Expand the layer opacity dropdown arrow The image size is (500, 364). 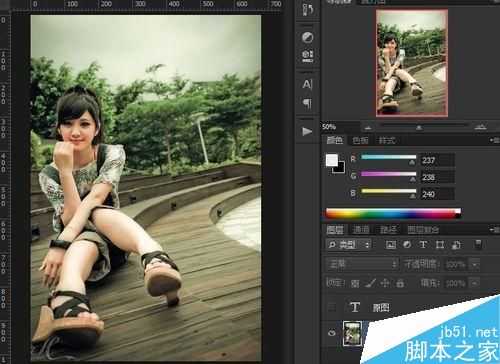[x=475, y=265]
